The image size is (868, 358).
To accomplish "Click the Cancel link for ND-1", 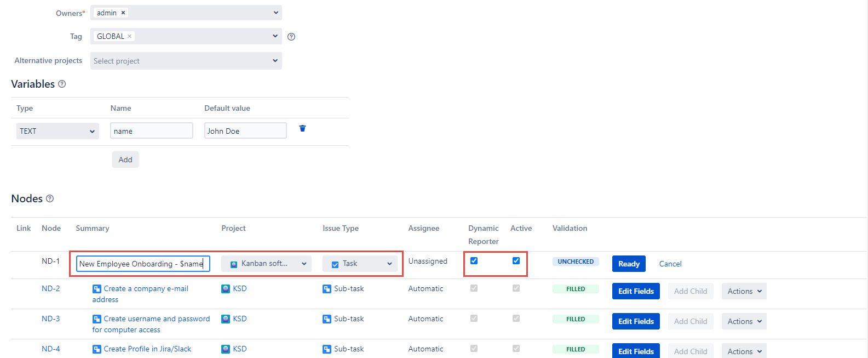I will click(x=670, y=264).
